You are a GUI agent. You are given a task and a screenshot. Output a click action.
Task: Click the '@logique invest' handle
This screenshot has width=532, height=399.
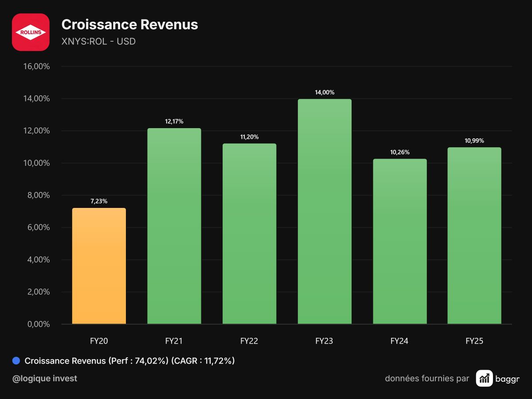pos(45,379)
